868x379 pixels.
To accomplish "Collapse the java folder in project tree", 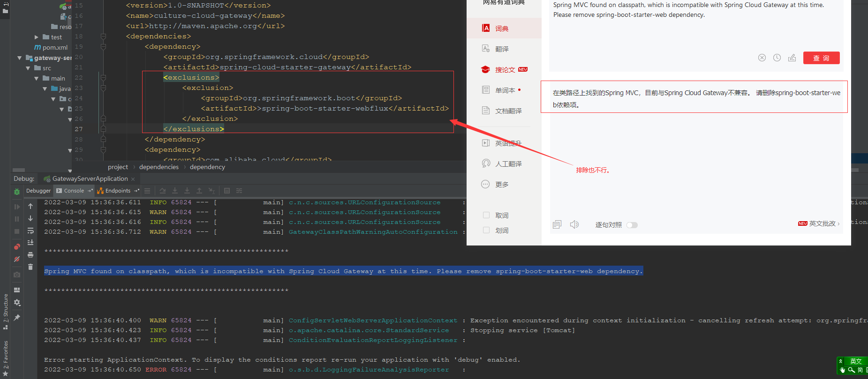I will [x=45, y=89].
